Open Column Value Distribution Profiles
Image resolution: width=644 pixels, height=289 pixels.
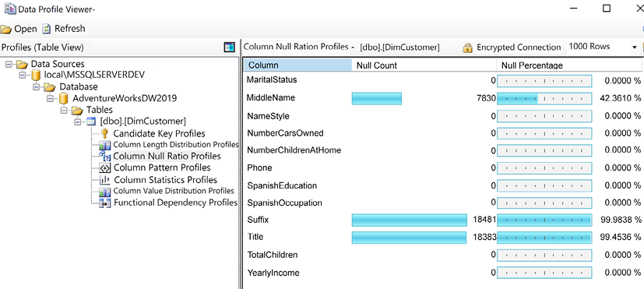pyautogui.click(x=174, y=191)
